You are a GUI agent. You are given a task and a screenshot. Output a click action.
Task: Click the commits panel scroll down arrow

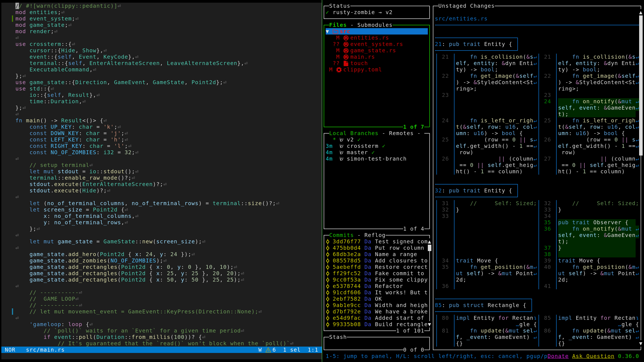(x=429, y=324)
